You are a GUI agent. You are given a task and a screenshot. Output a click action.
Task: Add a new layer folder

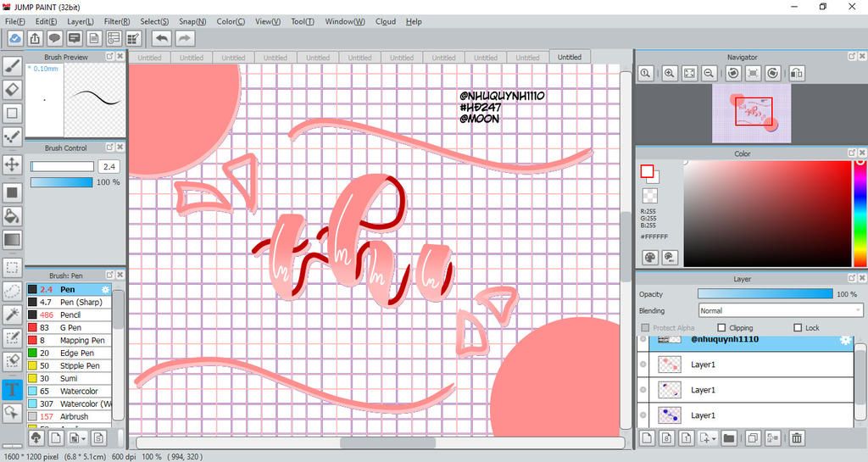pos(728,438)
